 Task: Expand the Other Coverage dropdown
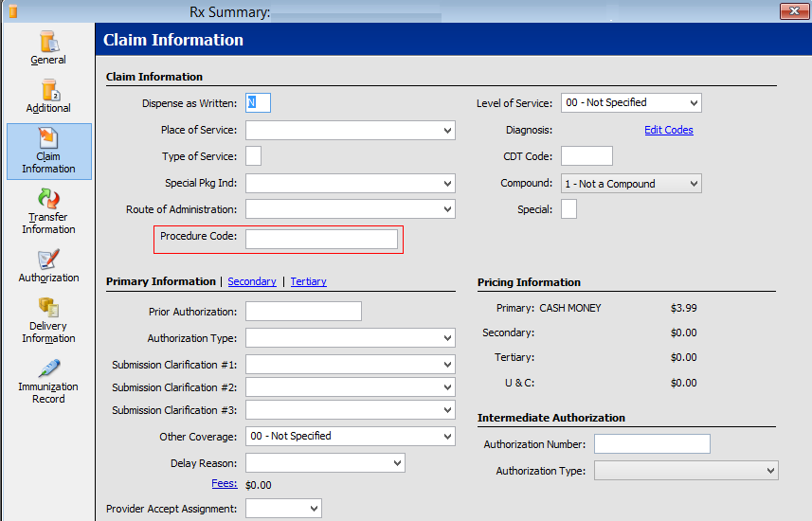pyautogui.click(x=351, y=436)
